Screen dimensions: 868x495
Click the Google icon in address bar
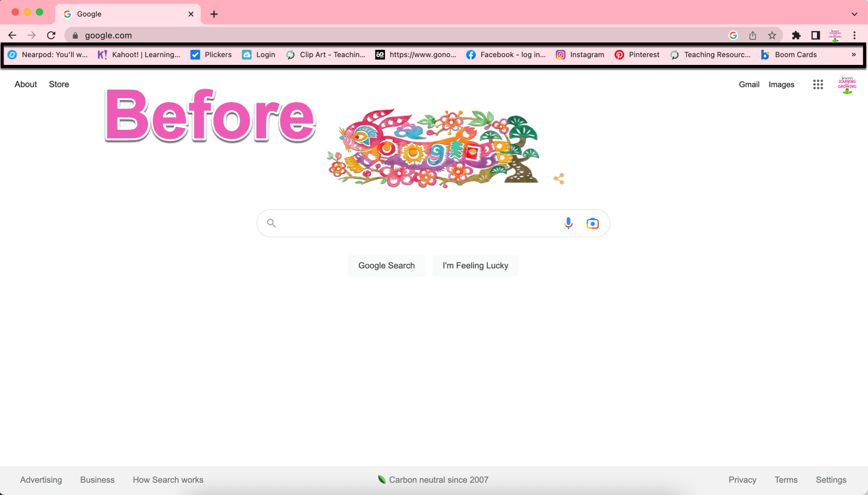(x=733, y=35)
